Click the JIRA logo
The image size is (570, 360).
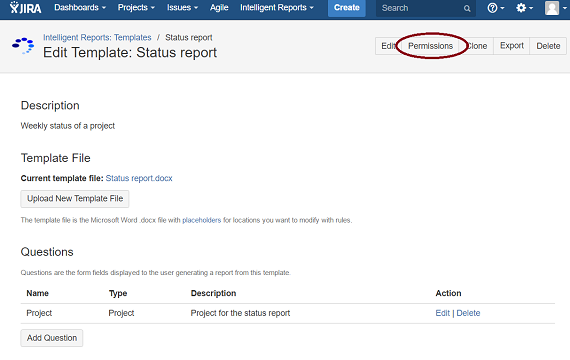pos(25,8)
